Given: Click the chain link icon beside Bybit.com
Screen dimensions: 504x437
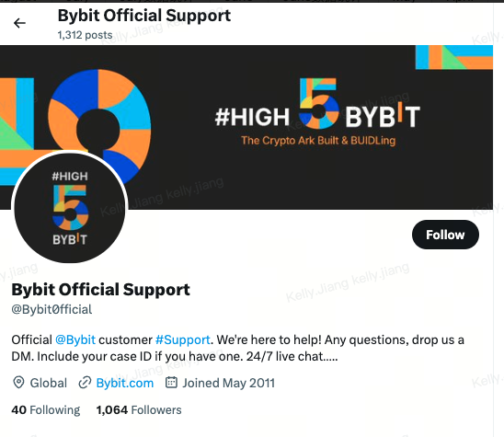Looking at the screenshot, I should click(85, 383).
